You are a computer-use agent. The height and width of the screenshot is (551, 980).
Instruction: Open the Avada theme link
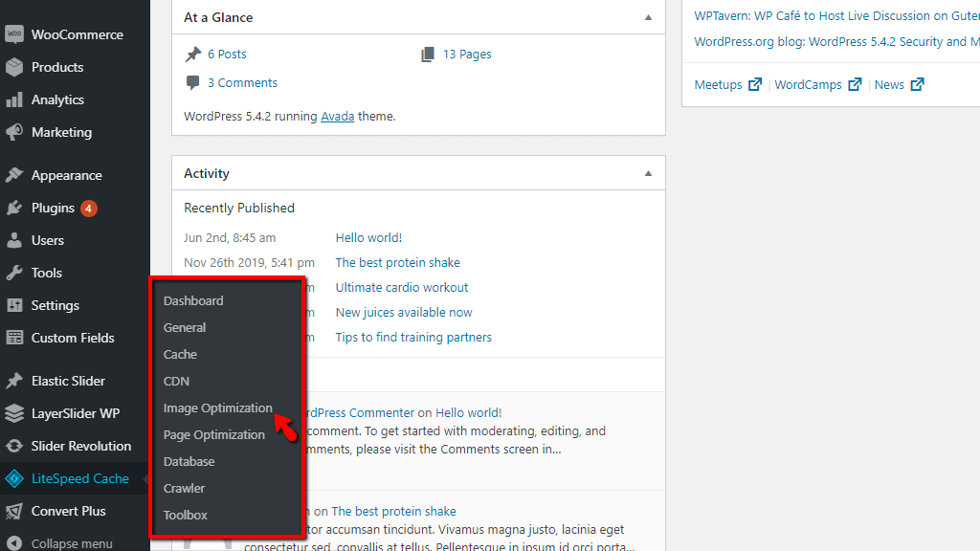pos(338,116)
